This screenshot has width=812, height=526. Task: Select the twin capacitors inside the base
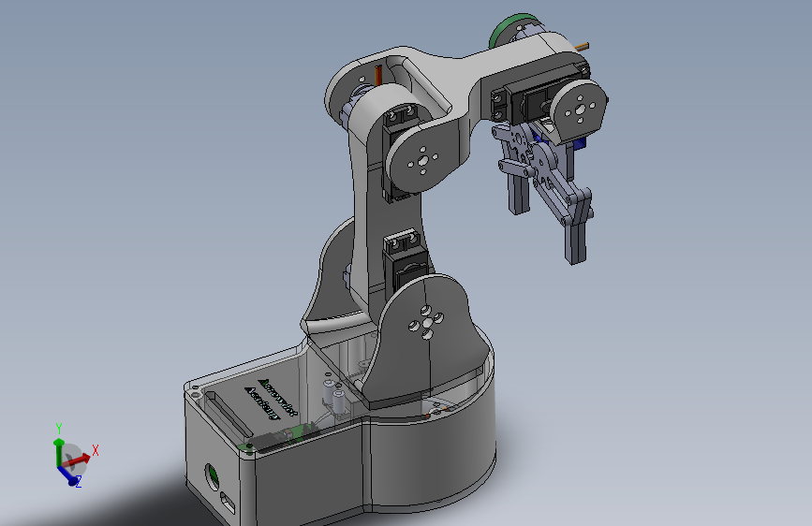click(x=334, y=396)
